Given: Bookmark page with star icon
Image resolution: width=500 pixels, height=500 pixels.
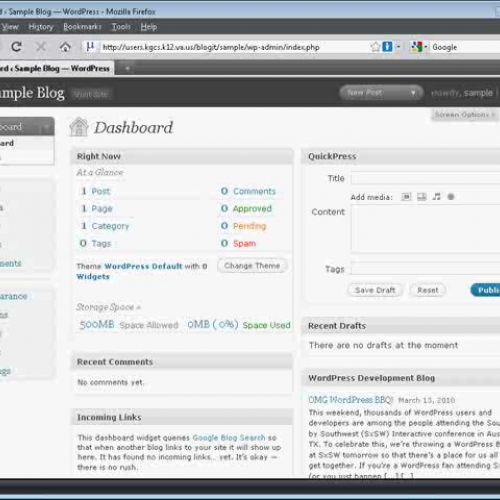Looking at the screenshot, I should (375, 47).
